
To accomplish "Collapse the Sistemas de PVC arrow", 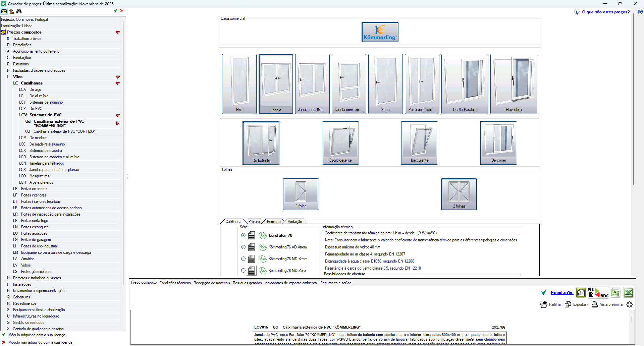I will (x=118, y=115).
